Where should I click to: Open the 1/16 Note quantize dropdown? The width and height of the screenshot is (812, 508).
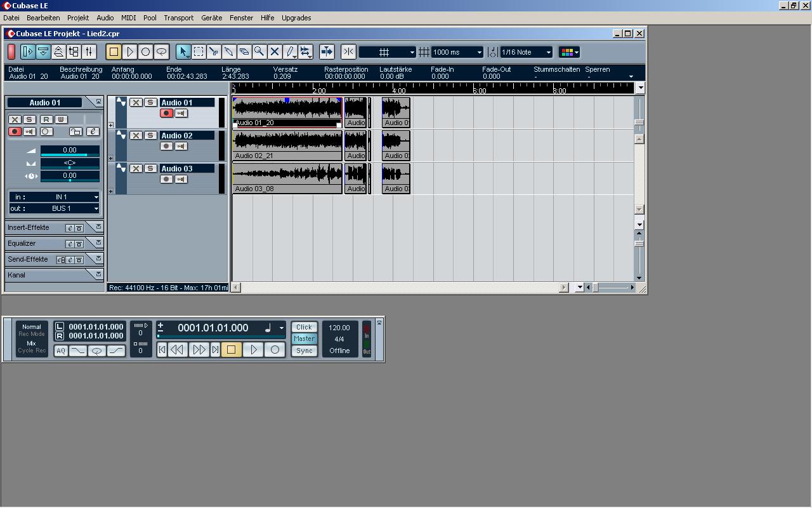pyautogui.click(x=526, y=52)
